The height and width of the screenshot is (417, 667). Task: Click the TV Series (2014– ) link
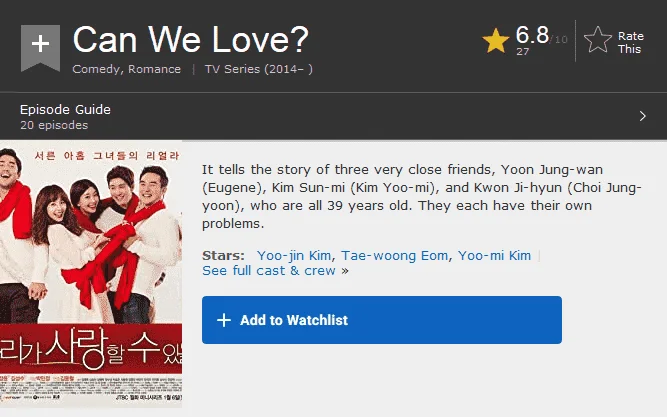point(259,69)
